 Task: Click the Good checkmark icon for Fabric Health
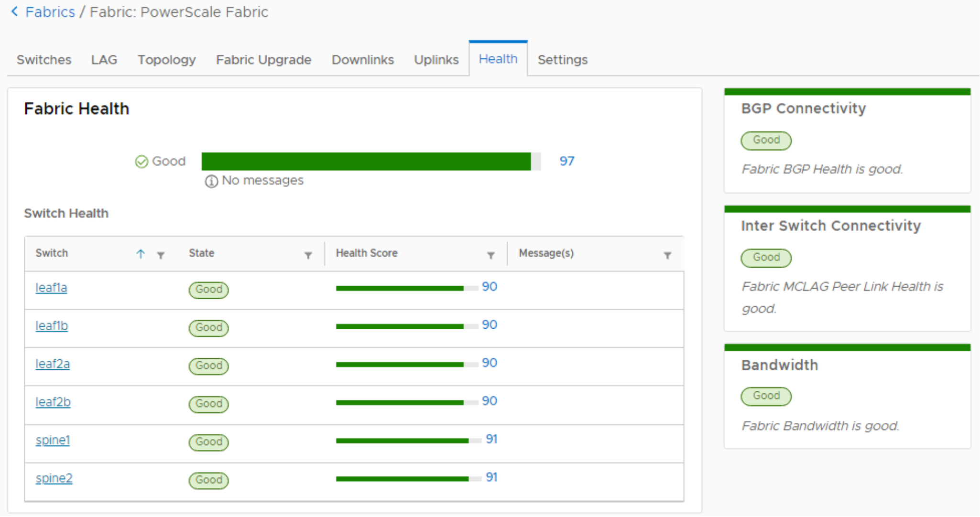click(x=142, y=162)
